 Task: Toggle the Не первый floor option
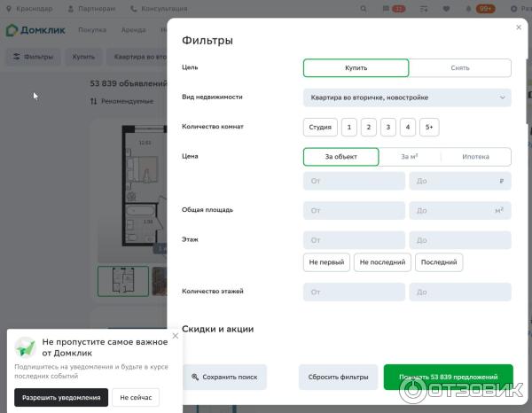(326, 262)
